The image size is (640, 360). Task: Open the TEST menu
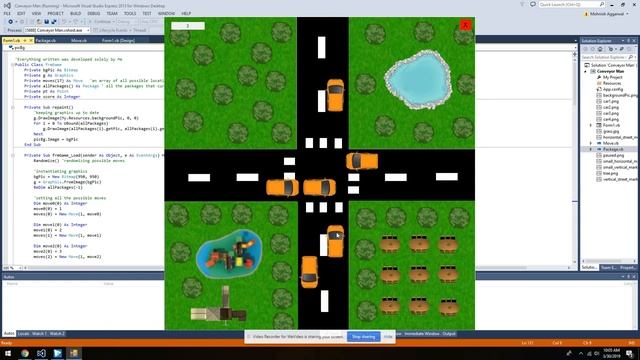(147, 13)
